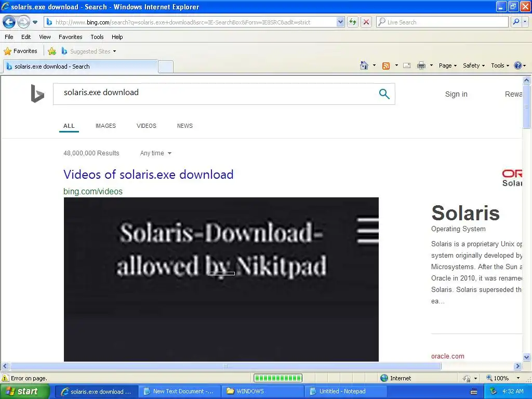532x399 pixels.
Task: Click the Home icon in command bar
Action: [364, 65]
